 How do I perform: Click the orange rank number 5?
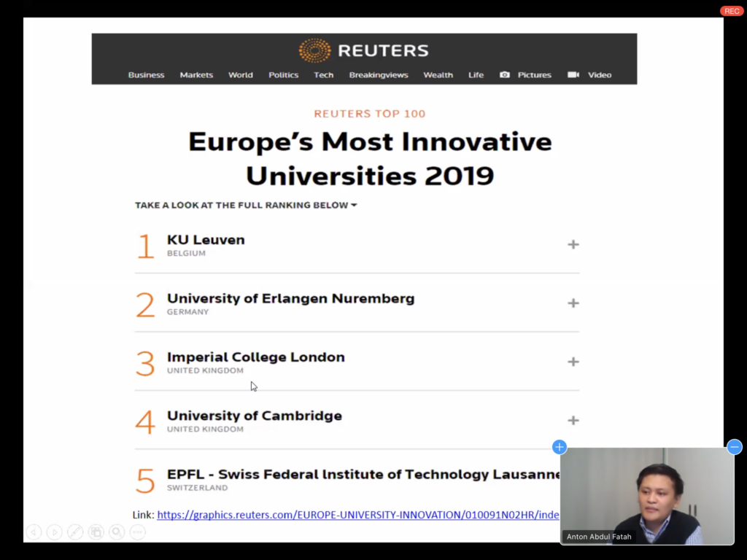tap(145, 481)
